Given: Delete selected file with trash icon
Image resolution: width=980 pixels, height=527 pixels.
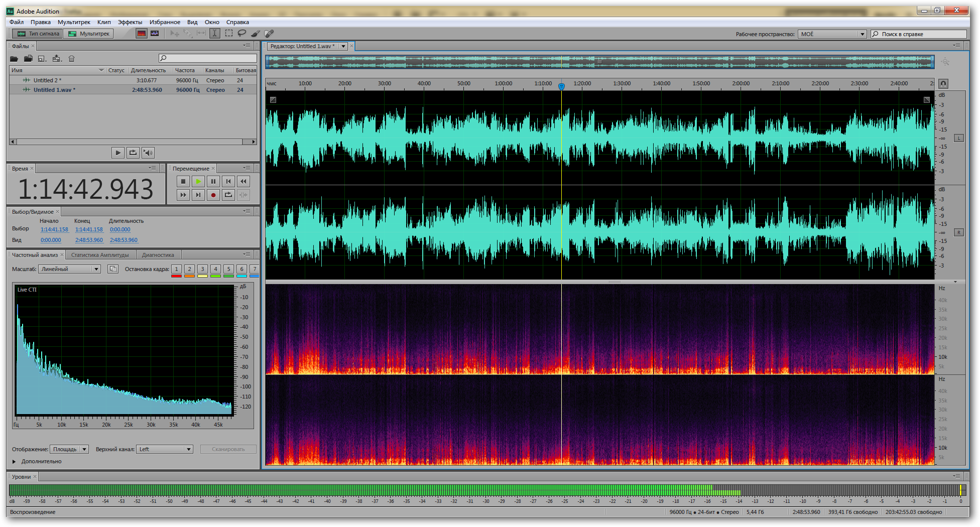Looking at the screenshot, I should [x=72, y=59].
